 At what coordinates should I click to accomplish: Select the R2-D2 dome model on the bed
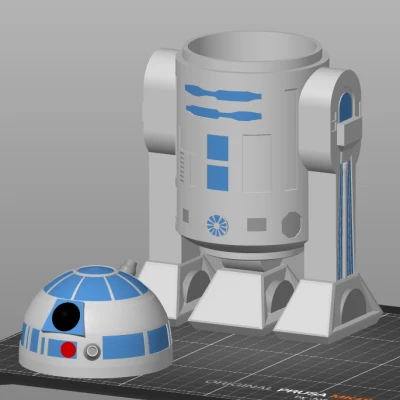pos(96,322)
